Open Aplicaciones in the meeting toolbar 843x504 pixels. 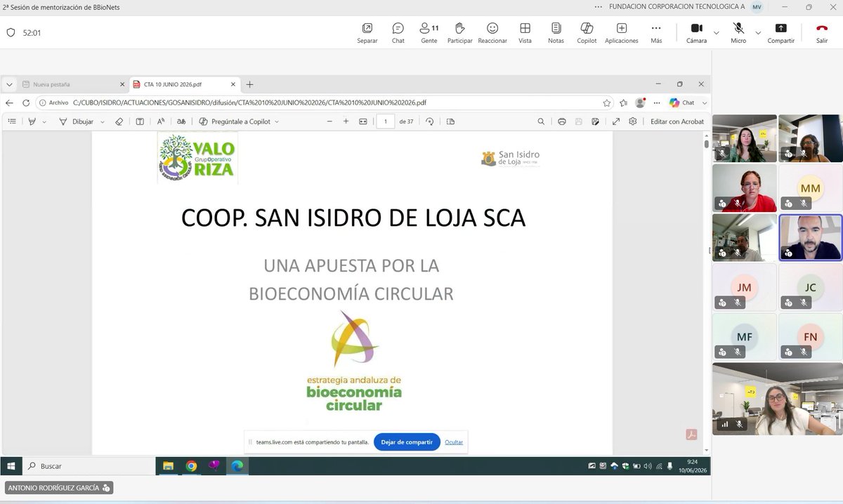[x=622, y=33]
